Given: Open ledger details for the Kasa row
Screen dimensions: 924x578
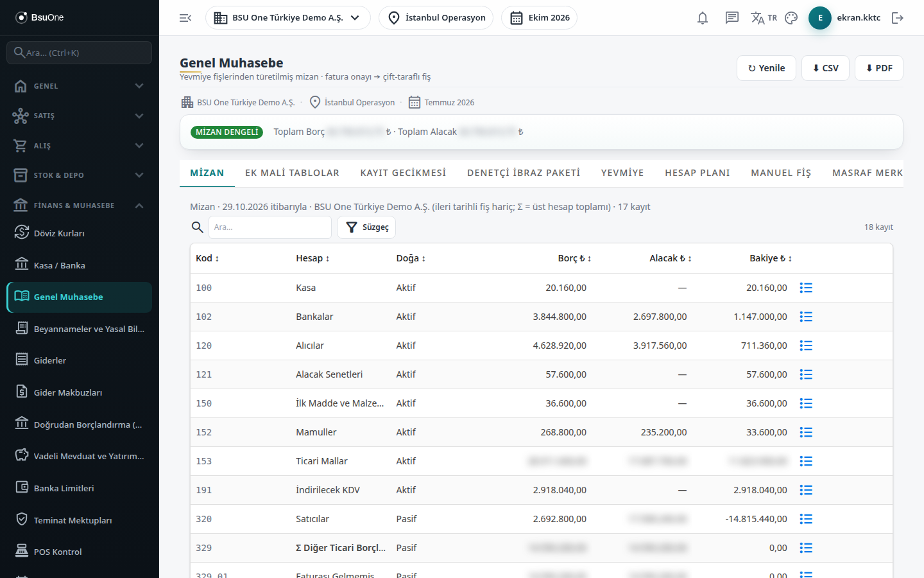Looking at the screenshot, I should point(806,288).
